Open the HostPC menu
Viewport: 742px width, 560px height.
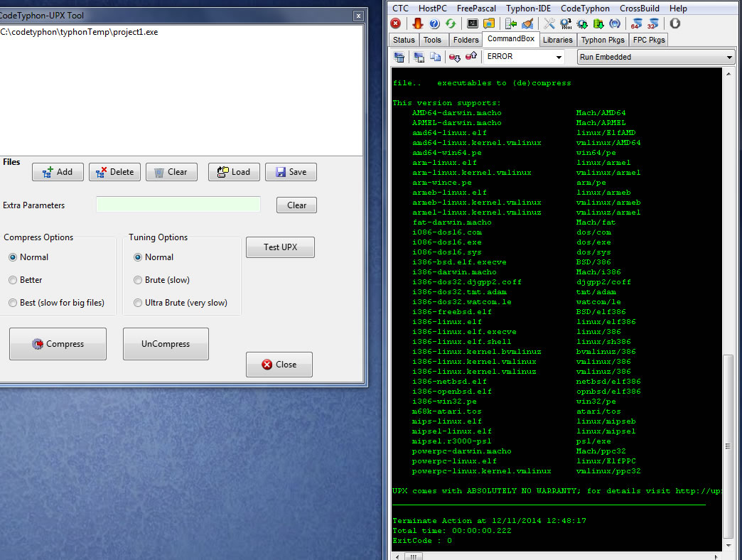tap(433, 9)
